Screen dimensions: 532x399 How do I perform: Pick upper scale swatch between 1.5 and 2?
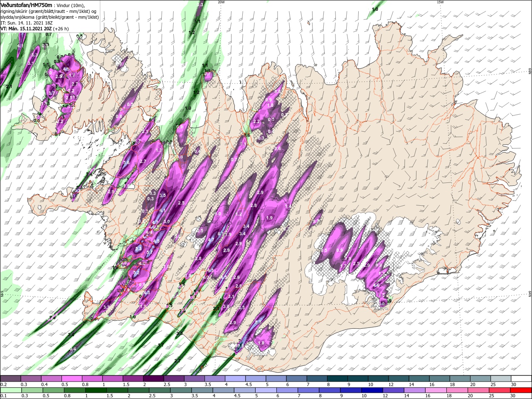click(x=133, y=379)
